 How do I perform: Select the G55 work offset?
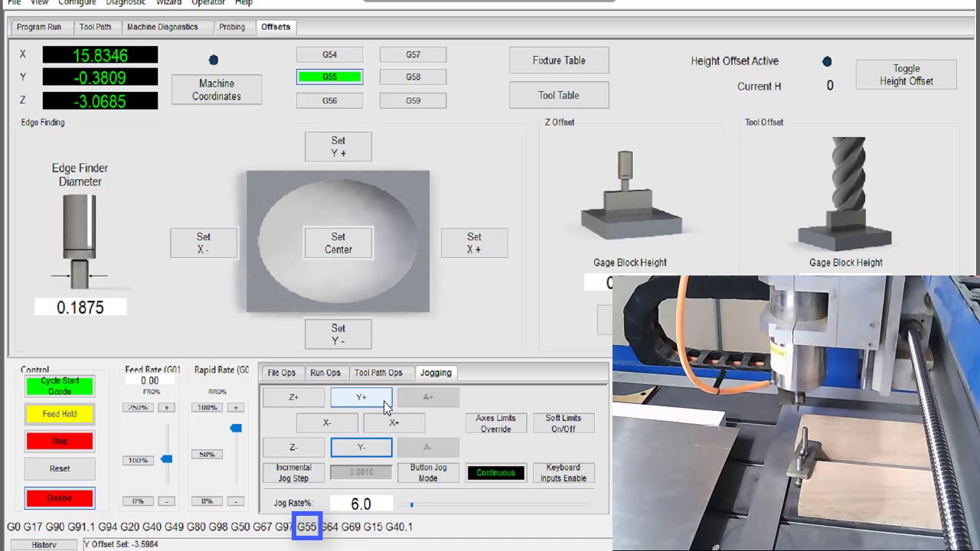(329, 77)
